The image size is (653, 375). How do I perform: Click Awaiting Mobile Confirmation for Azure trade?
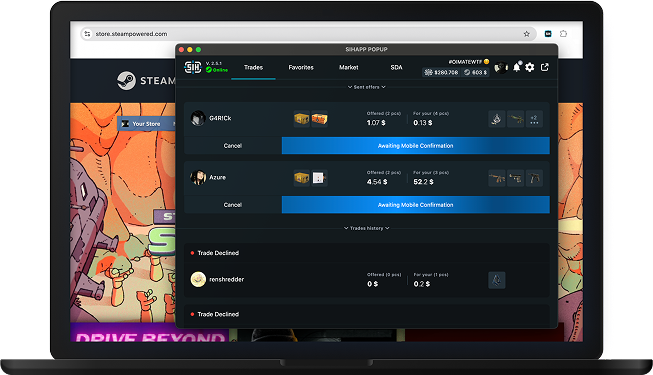pos(416,205)
